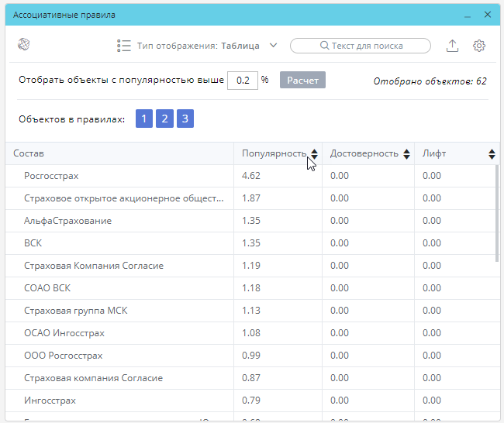504x423 pixels.
Task: Toggle rules with 1 object
Action: pos(144,119)
